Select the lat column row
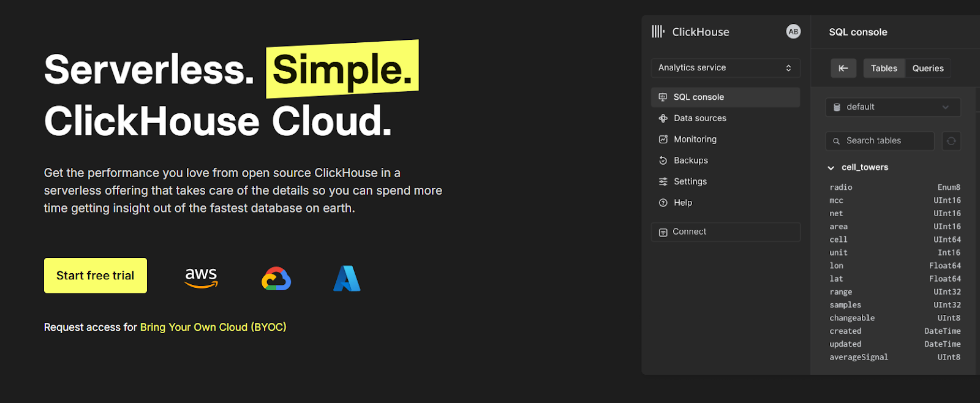The width and height of the screenshot is (980, 403). [895, 279]
